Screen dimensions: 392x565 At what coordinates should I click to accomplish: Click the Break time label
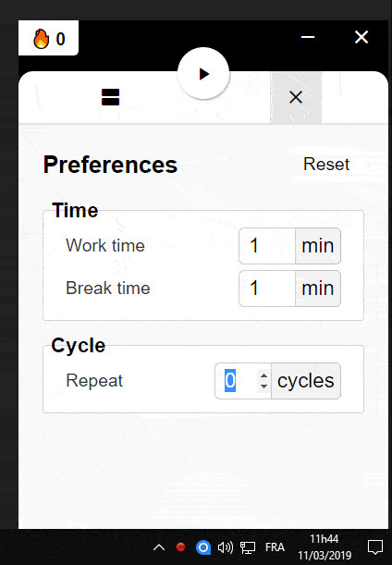108,289
